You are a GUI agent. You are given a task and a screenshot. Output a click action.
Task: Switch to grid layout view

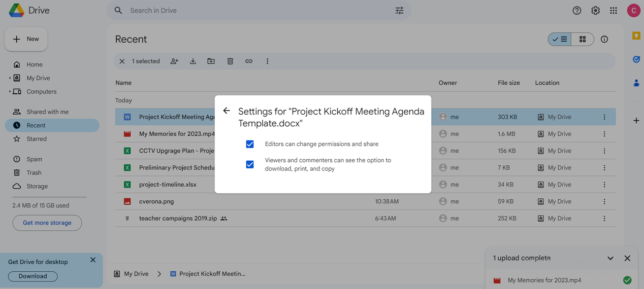(x=583, y=39)
